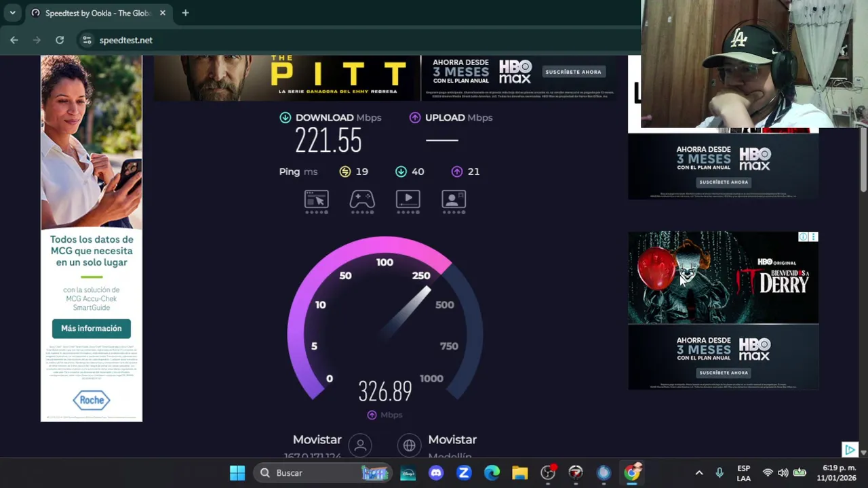
Task: Switch to Chrome in the taskbar
Action: tap(631, 473)
